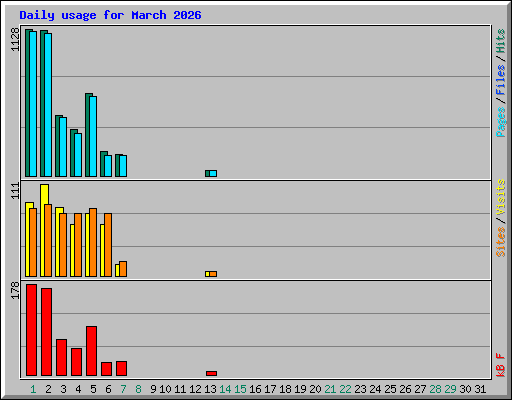The image size is (512, 400).
Task: Click the day 13 red KB bar
Action: pos(211,374)
